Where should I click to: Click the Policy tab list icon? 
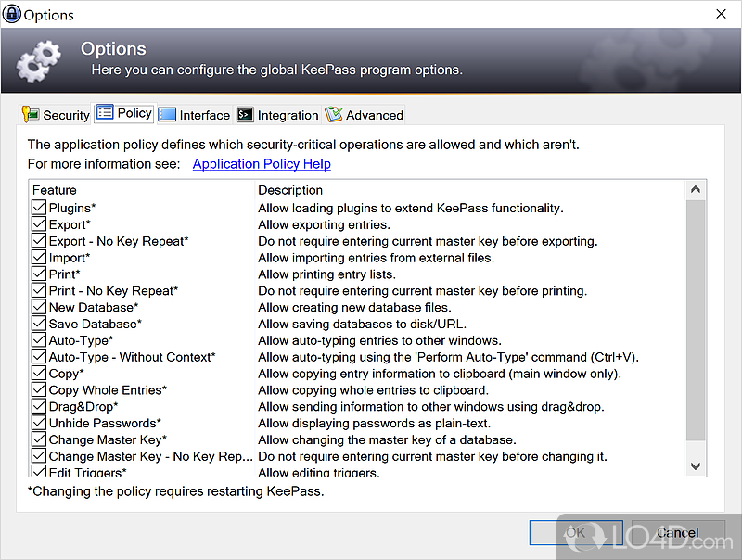(x=105, y=113)
